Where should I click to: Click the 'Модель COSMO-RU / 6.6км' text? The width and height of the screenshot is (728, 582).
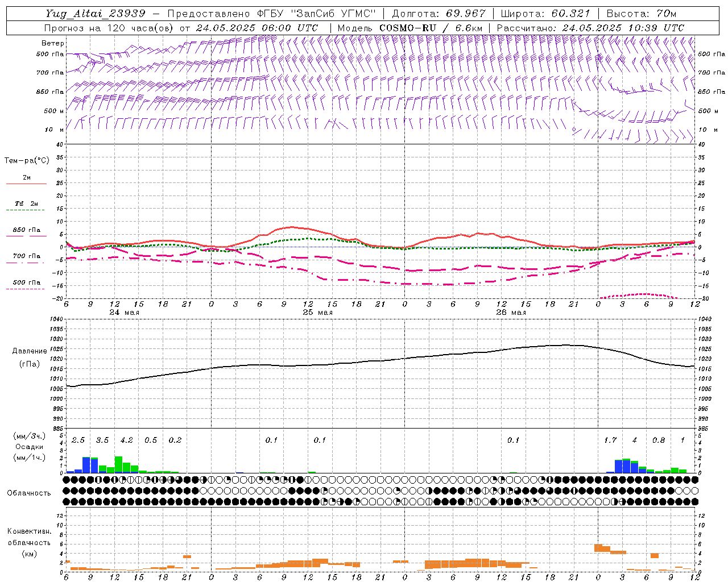point(410,28)
